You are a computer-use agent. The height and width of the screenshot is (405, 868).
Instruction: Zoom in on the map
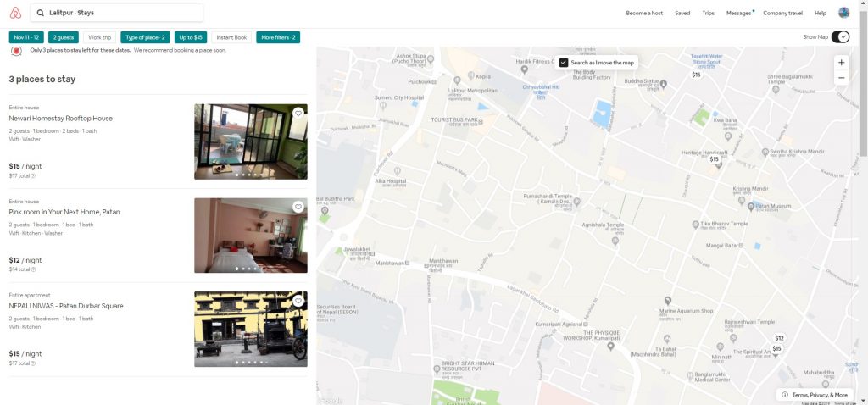tap(841, 63)
